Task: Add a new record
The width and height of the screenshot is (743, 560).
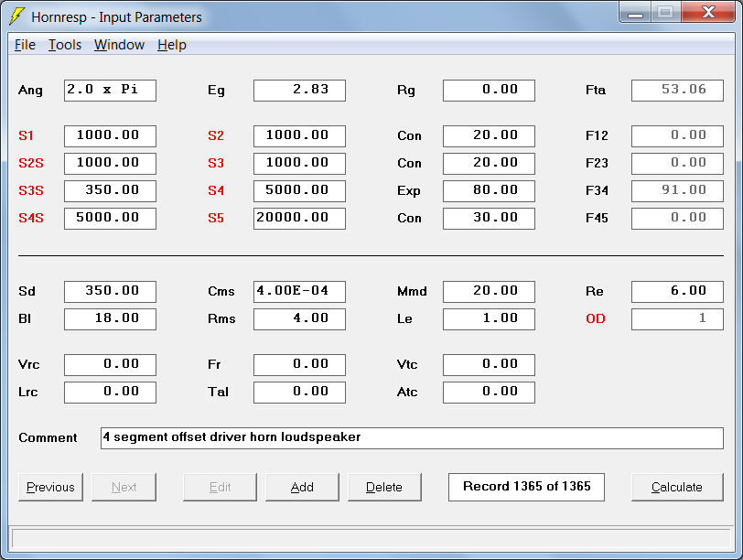Action: click(x=302, y=487)
